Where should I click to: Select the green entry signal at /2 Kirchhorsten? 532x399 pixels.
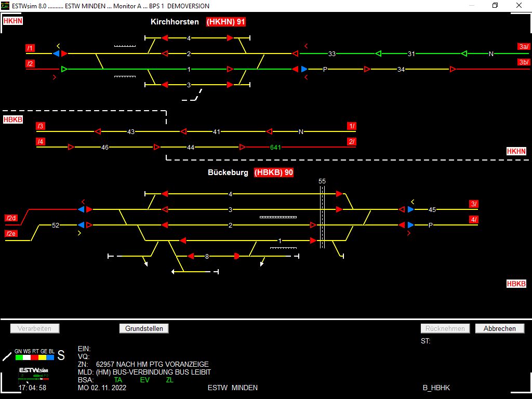point(64,69)
